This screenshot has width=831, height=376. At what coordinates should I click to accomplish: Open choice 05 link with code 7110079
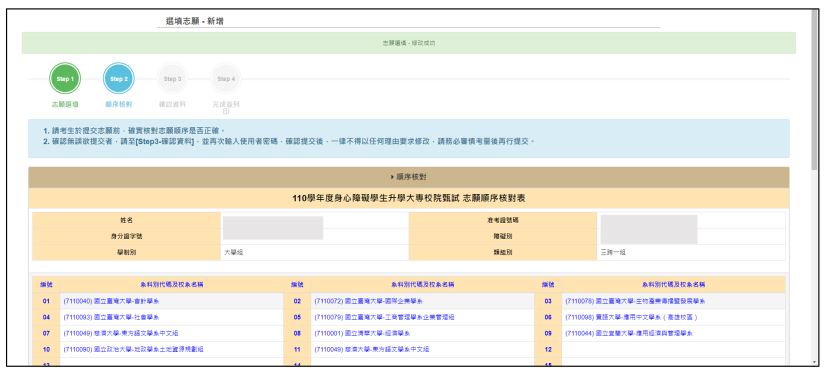point(384,317)
